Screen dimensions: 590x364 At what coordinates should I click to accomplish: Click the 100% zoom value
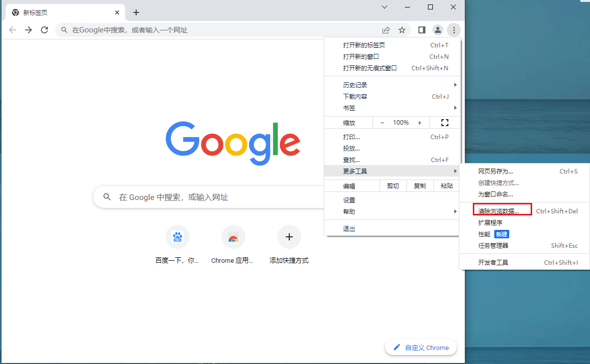click(x=401, y=123)
